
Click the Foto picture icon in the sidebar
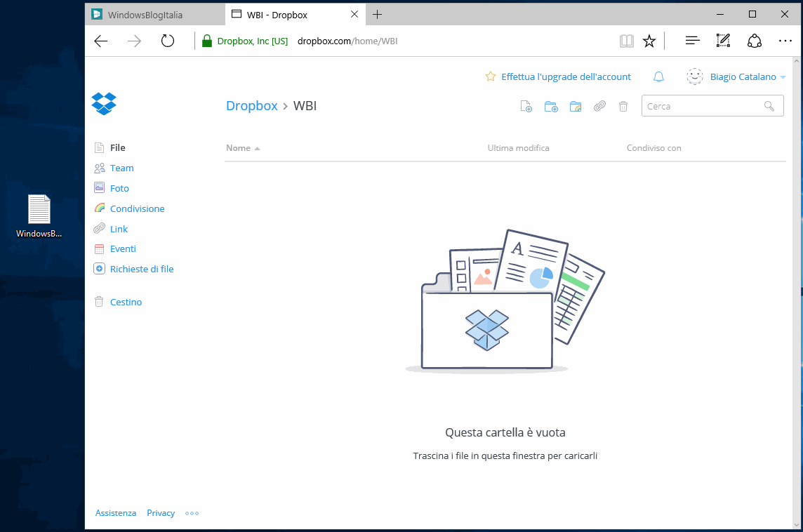100,188
